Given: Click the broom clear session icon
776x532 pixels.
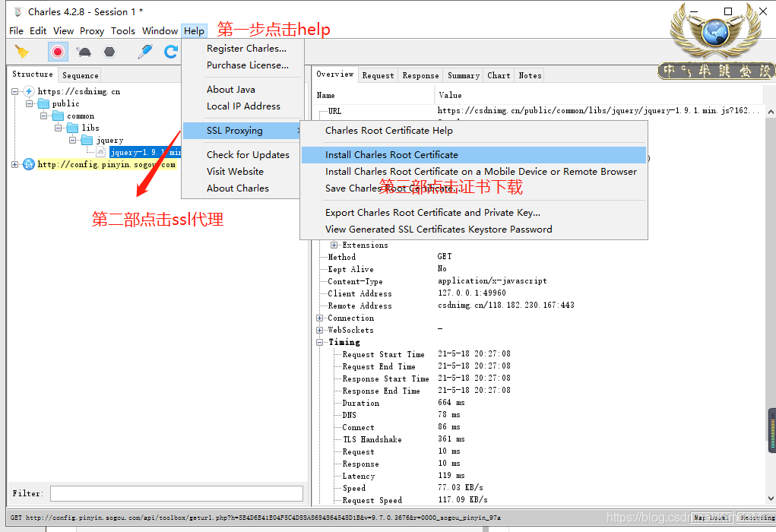Looking at the screenshot, I should pyautogui.click(x=22, y=52).
